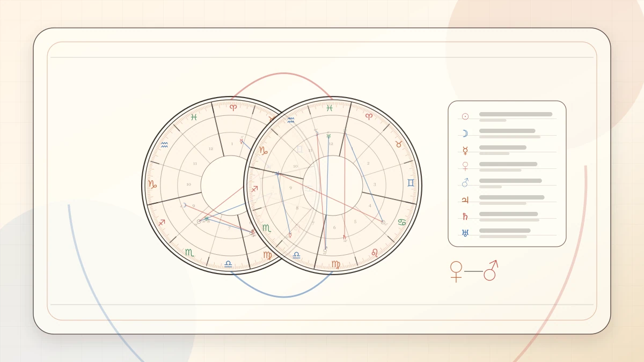Select Aries sign on the right chart

click(369, 116)
